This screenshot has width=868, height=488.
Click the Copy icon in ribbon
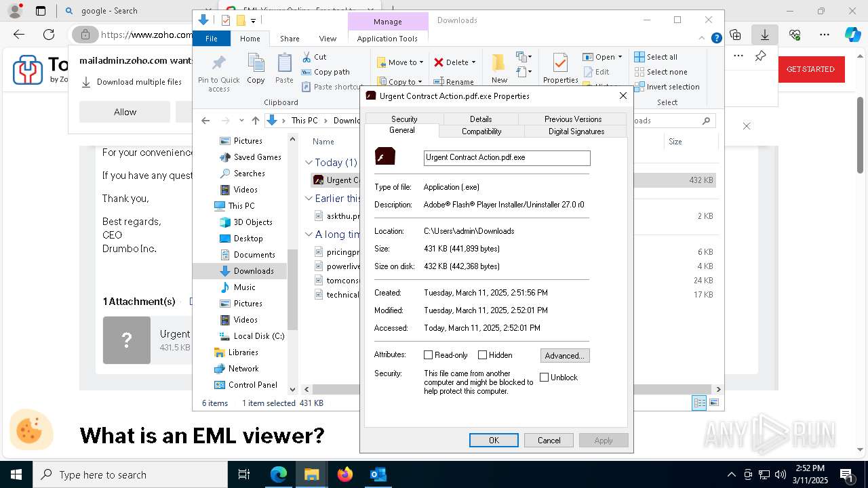coord(256,63)
